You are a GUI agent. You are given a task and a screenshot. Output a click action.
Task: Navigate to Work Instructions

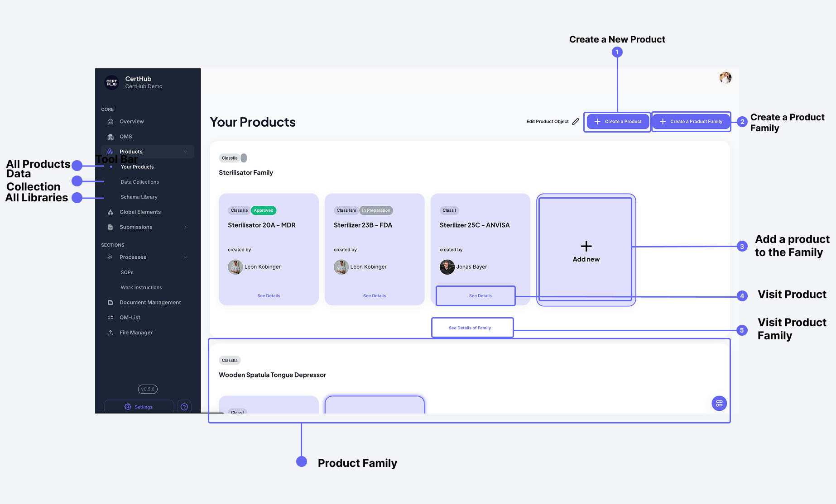click(x=141, y=287)
